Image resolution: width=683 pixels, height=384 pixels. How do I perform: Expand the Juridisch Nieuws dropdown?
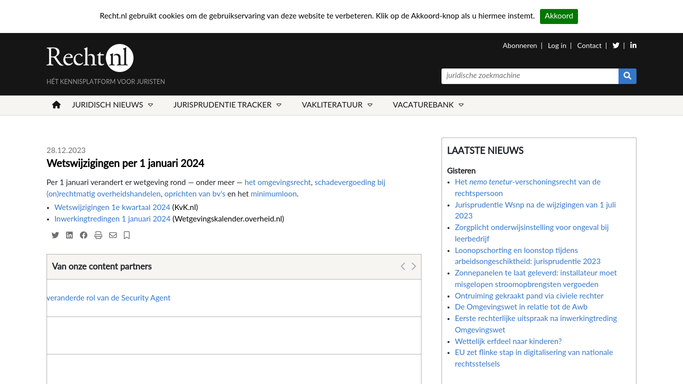pyautogui.click(x=112, y=105)
